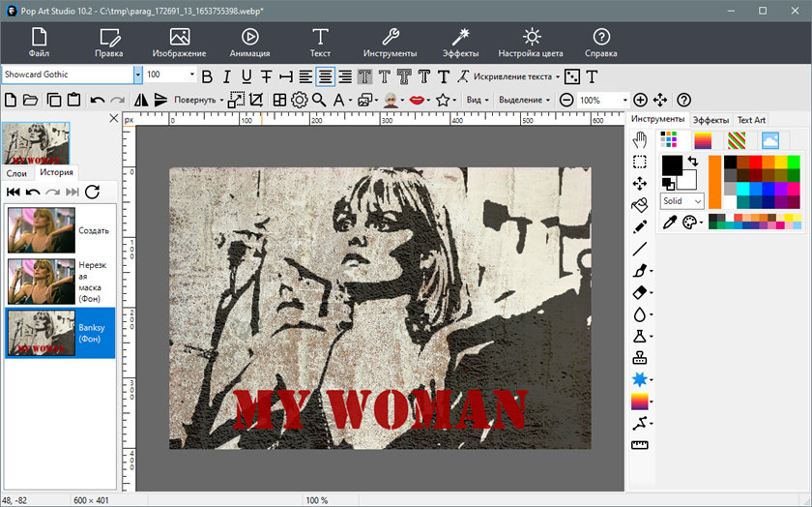Viewport: 812px width, 507px height.
Task: Click the crop image icon
Action: (256, 100)
